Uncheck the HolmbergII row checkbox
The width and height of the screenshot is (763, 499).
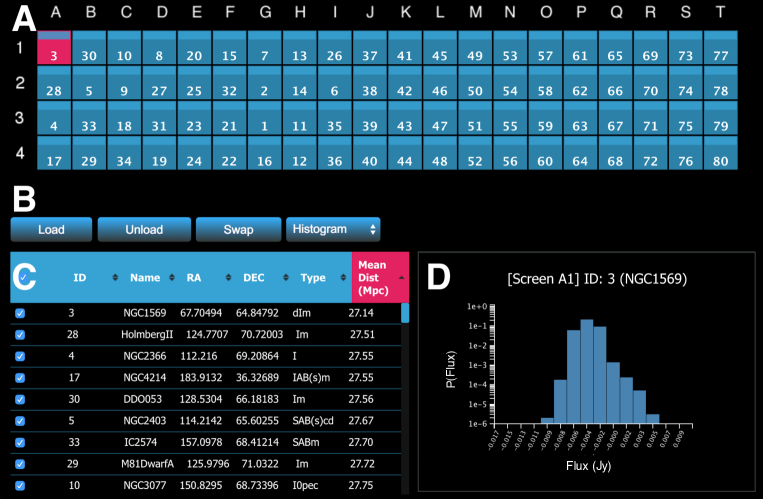20,334
